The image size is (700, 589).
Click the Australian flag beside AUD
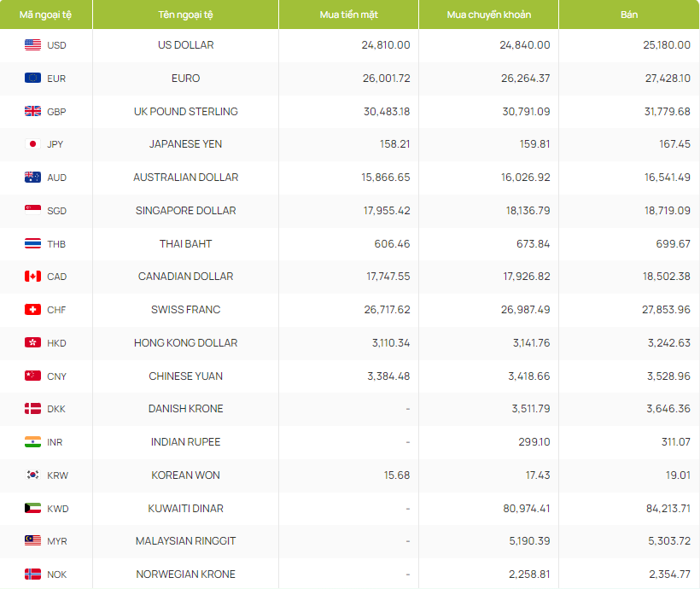[x=32, y=178]
